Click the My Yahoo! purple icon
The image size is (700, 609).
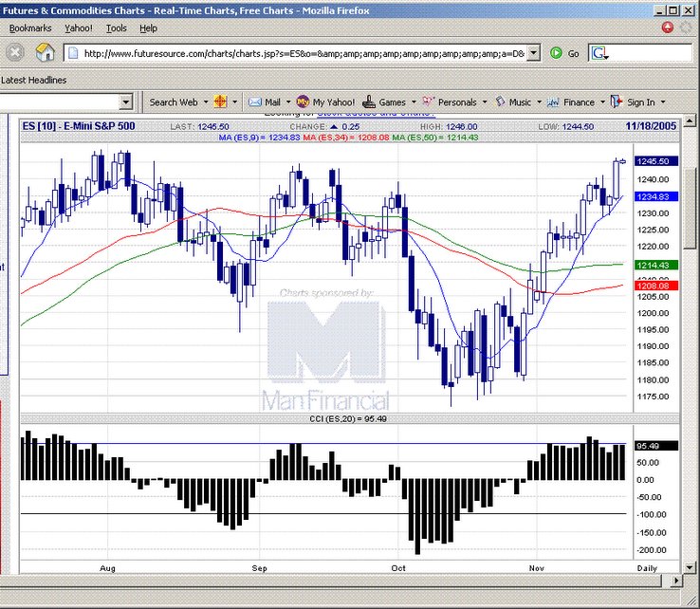[303, 101]
